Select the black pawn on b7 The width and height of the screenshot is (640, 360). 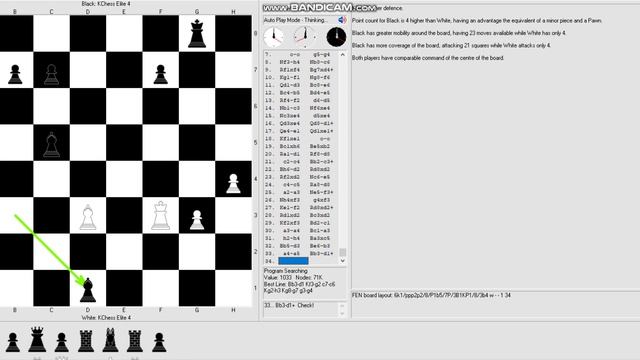(x=15, y=74)
